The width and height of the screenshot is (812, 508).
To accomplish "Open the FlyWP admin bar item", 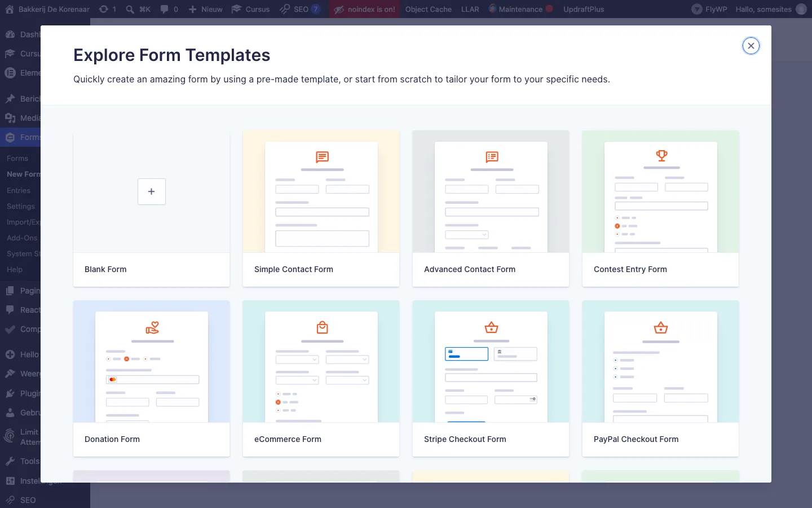I will coord(709,9).
